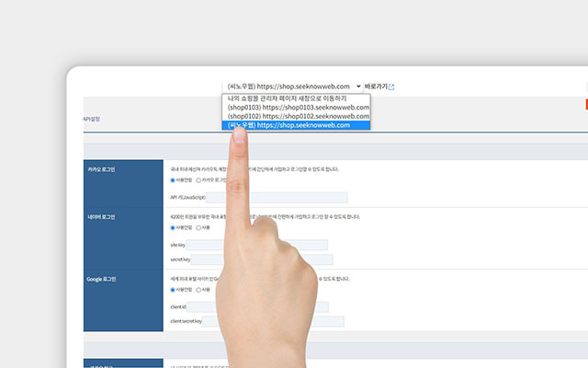Enable 사용 radio for 네이버 로그인
588x368 pixels.
(x=199, y=227)
